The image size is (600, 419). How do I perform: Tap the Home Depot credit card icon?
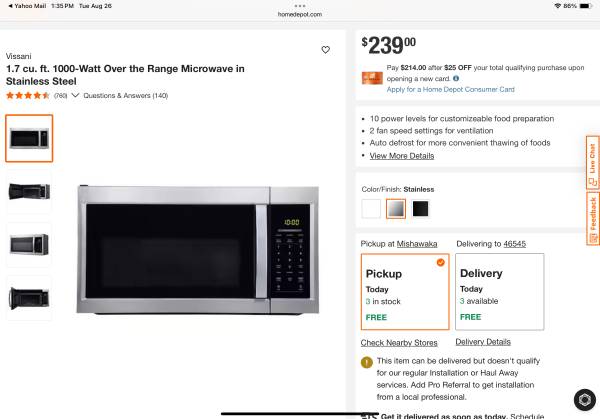tap(372, 78)
